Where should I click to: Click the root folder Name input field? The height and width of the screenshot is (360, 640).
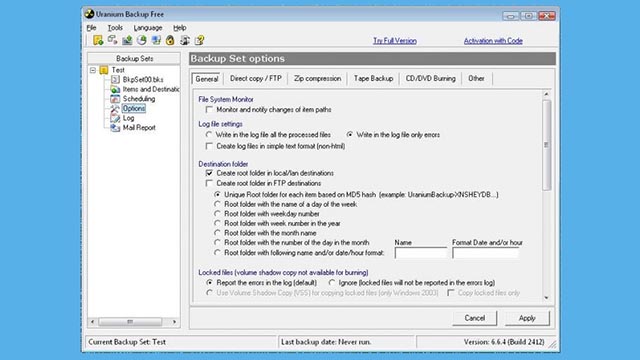click(x=420, y=253)
